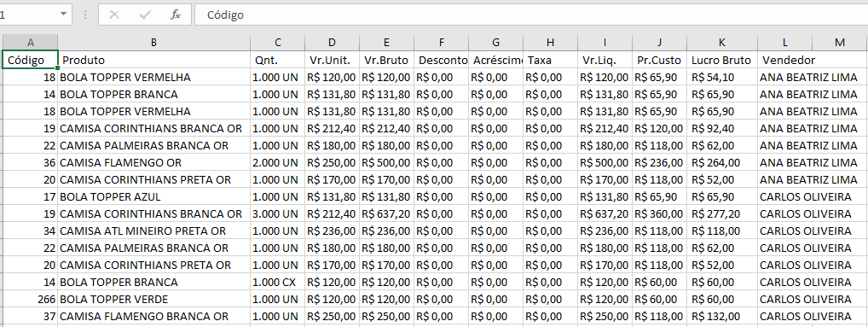Click the Acréscimo header cell

(x=495, y=60)
